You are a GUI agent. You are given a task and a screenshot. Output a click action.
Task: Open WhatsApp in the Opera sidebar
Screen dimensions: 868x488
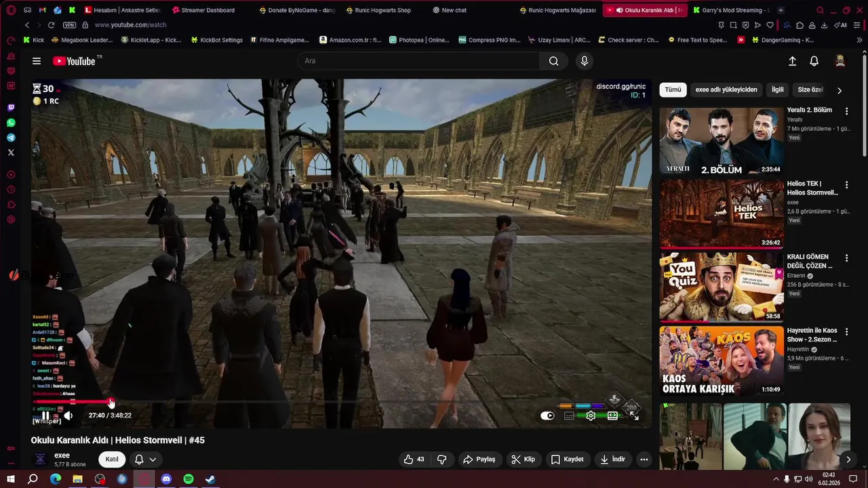point(11,123)
